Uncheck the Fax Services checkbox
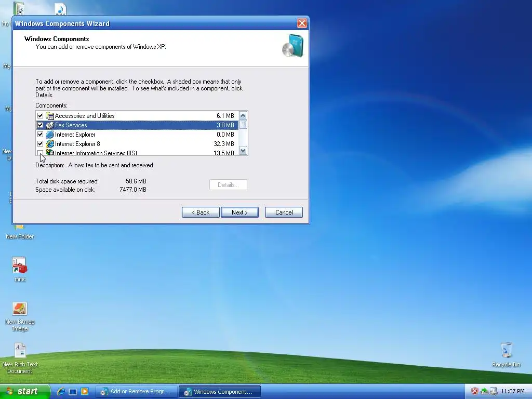Screen dimensions: 532x399 coord(40,125)
